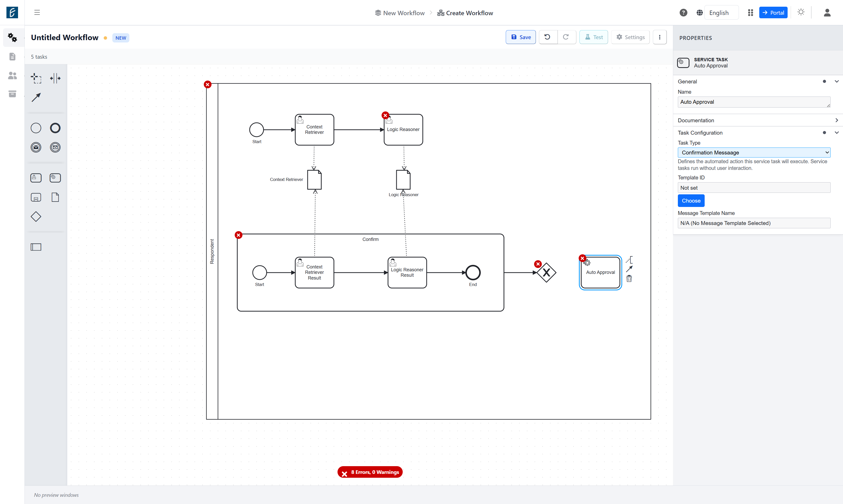Add a user task from palette

point(36,178)
